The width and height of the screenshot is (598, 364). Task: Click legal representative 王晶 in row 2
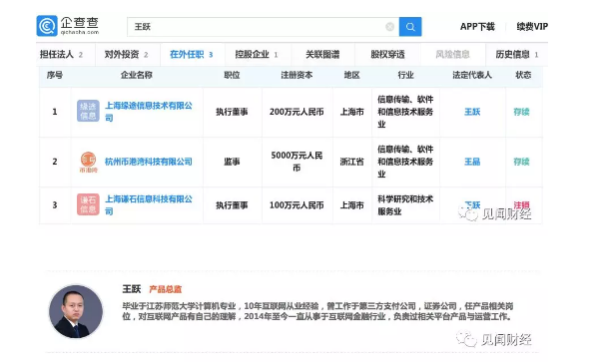pos(472,162)
